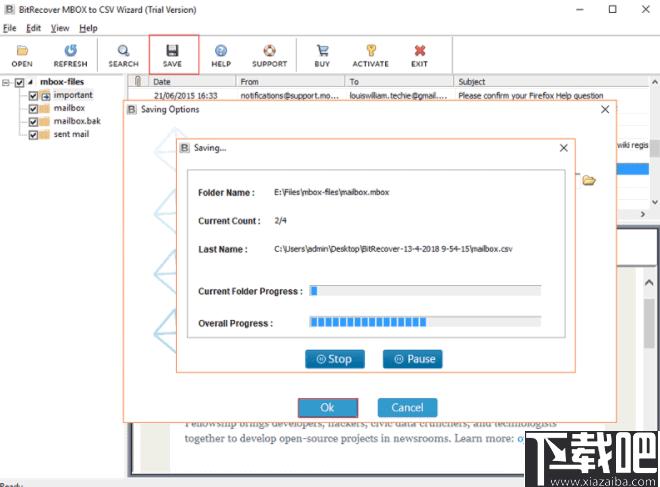Click the email list scroll-up arrow
660x487 pixels.
655,82
